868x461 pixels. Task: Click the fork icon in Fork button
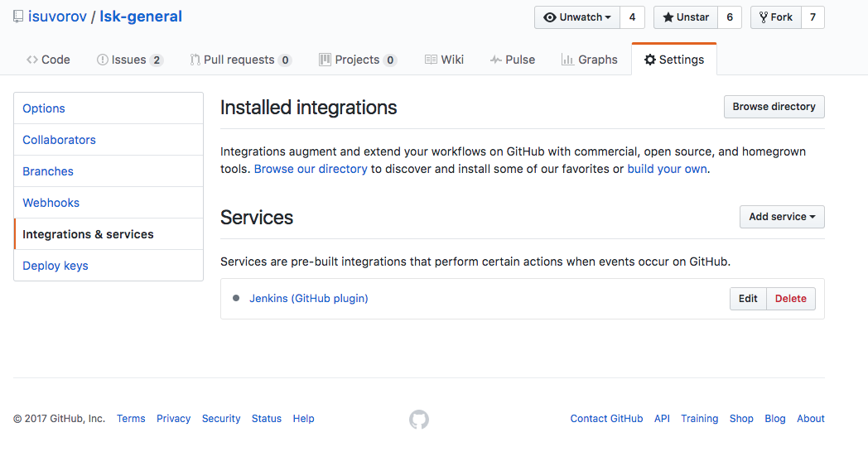[x=764, y=17]
